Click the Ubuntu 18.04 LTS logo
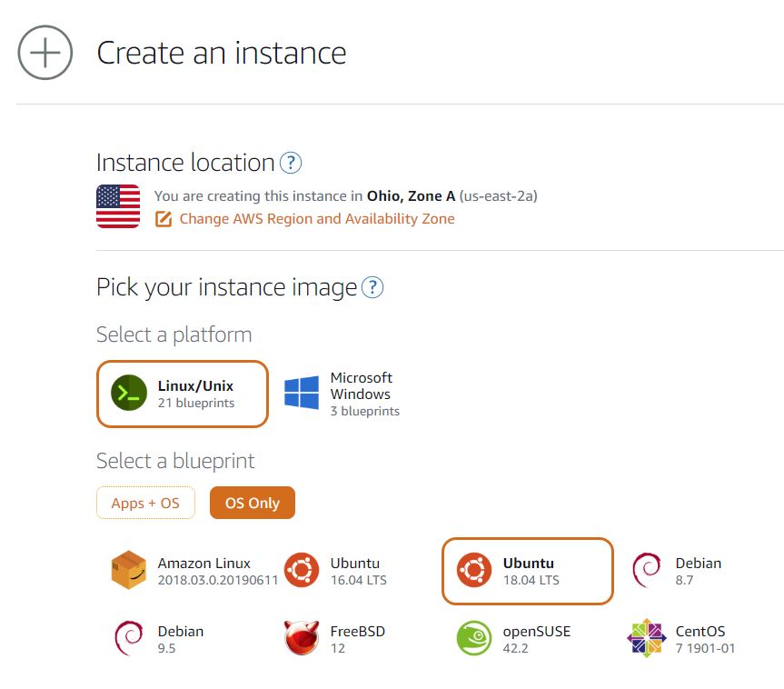 (x=474, y=571)
